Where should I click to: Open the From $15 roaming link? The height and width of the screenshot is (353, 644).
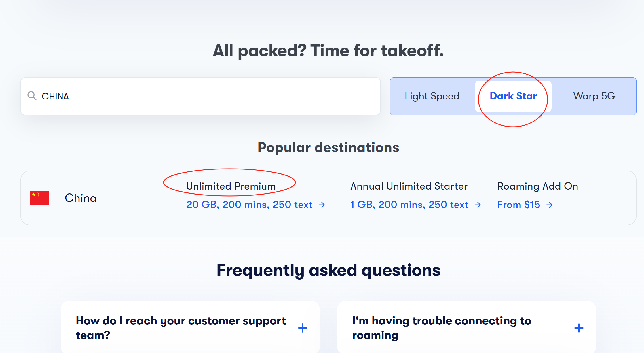518,205
